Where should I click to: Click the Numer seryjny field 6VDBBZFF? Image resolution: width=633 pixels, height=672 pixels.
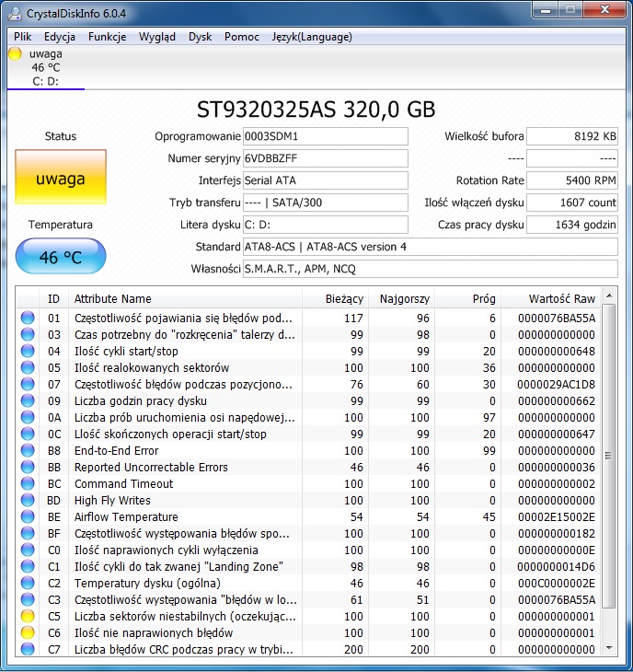pyautogui.click(x=326, y=158)
